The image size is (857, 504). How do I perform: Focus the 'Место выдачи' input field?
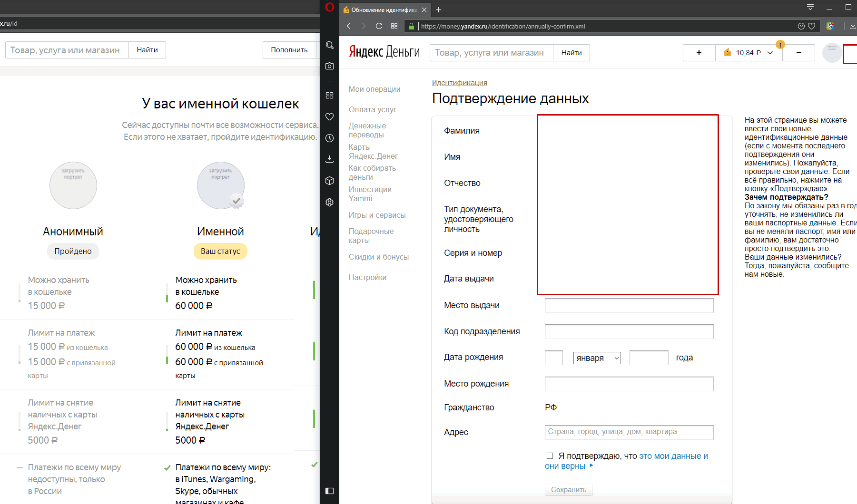[x=629, y=305]
